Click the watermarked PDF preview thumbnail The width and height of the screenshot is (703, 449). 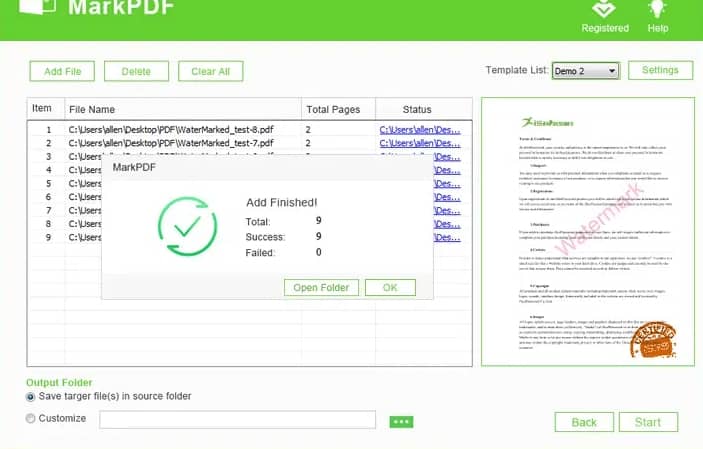(588, 231)
